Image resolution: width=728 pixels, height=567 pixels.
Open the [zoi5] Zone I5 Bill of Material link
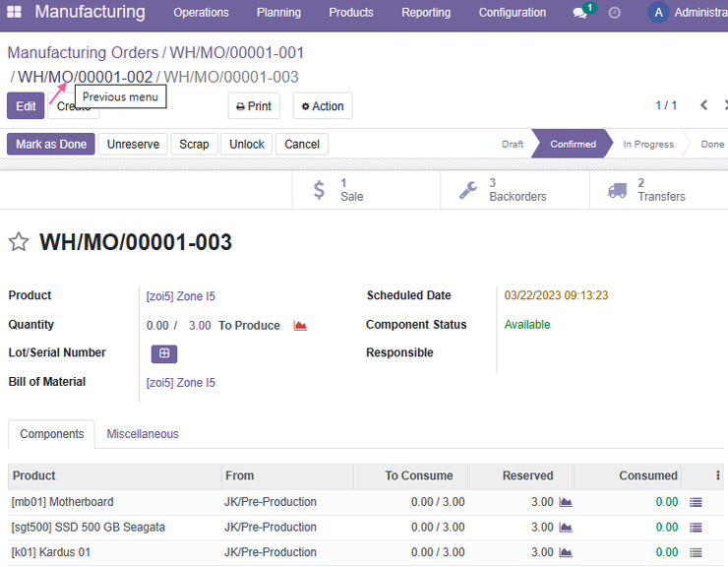181,383
